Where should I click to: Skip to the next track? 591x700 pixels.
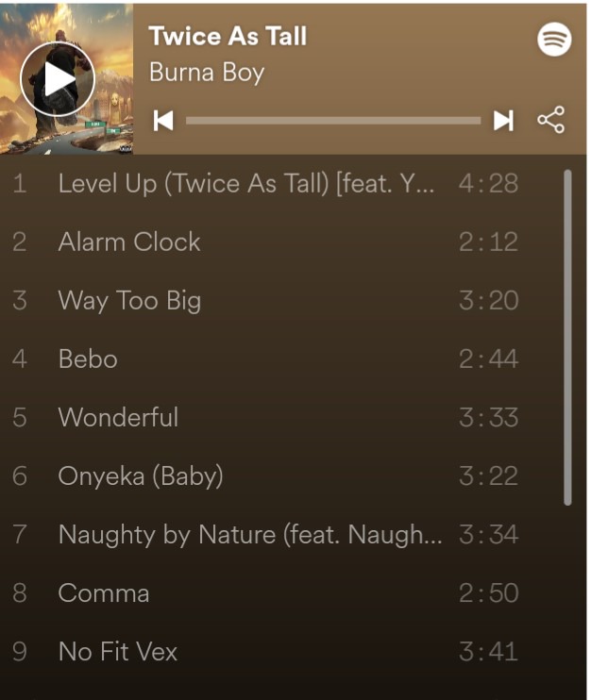(x=503, y=121)
